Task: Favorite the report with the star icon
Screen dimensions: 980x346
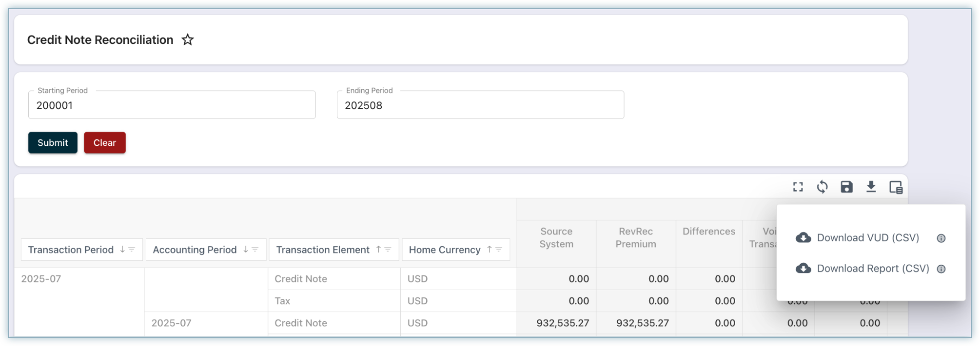Action: coord(188,40)
